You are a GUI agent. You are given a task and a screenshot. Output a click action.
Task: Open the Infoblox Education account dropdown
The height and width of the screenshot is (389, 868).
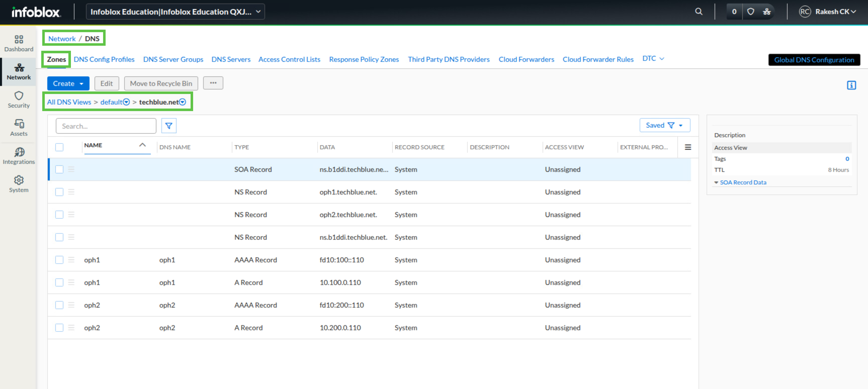click(175, 12)
